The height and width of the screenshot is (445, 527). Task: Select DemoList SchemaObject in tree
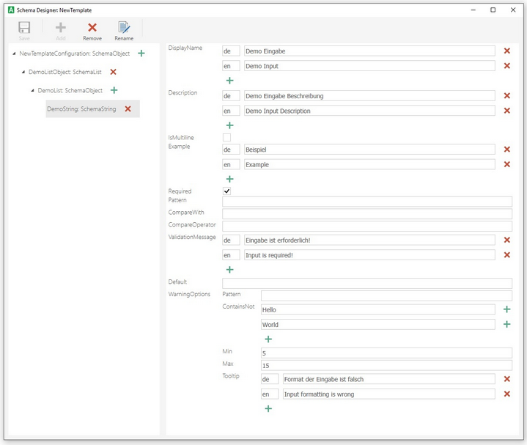pos(70,90)
